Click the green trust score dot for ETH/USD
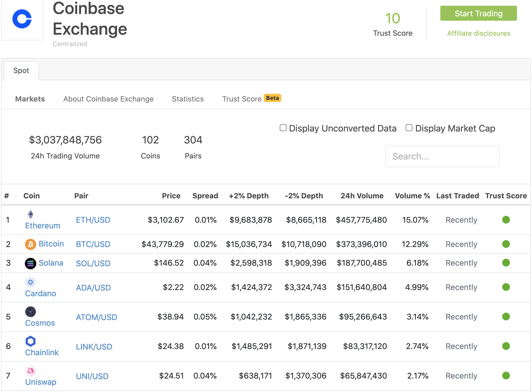The image size is (532, 392). (x=506, y=220)
